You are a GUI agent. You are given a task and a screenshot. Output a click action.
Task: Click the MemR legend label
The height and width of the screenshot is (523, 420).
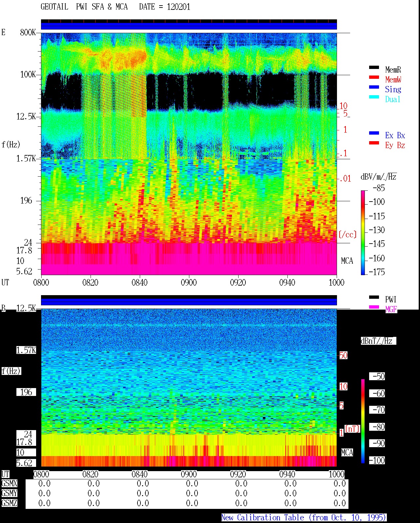[393, 70]
